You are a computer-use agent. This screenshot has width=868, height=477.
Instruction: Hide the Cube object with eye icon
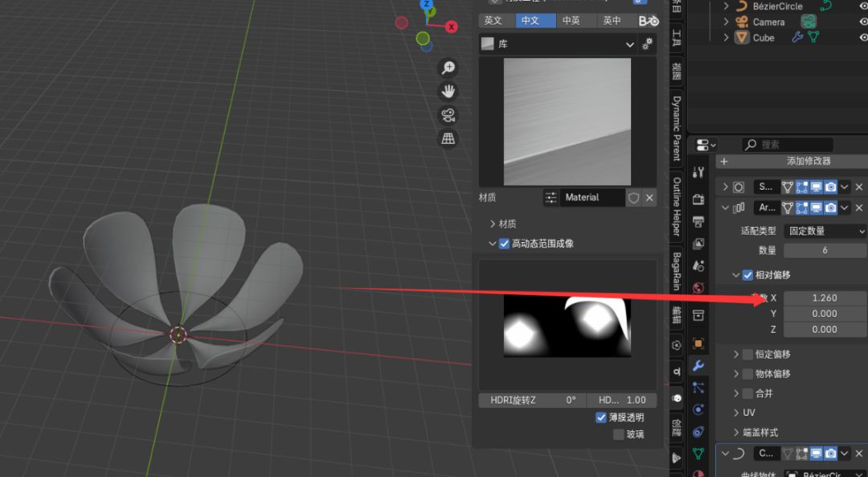(863, 38)
